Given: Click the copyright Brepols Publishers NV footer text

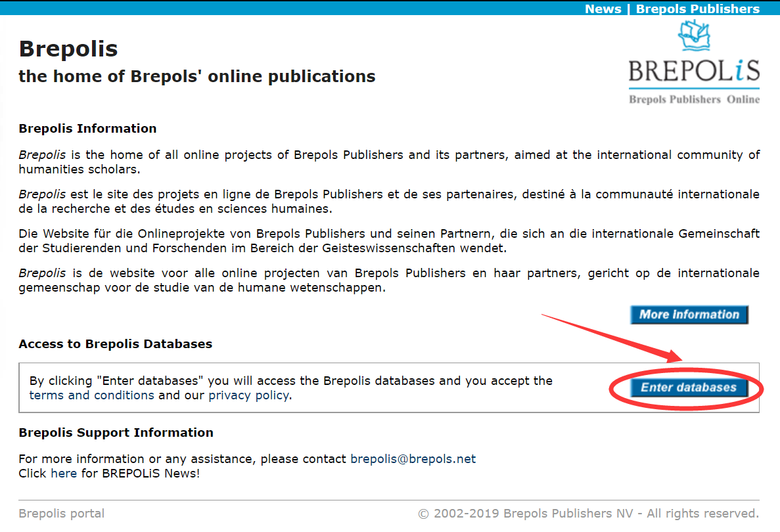Looking at the screenshot, I should click(x=589, y=514).
